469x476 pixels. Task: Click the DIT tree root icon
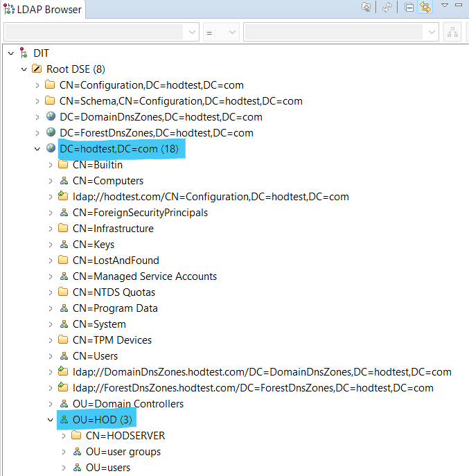pyautogui.click(x=24, y=53)
